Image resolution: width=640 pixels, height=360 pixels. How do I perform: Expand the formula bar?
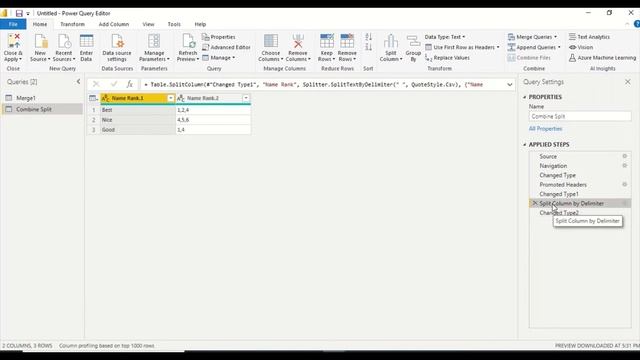510,84
